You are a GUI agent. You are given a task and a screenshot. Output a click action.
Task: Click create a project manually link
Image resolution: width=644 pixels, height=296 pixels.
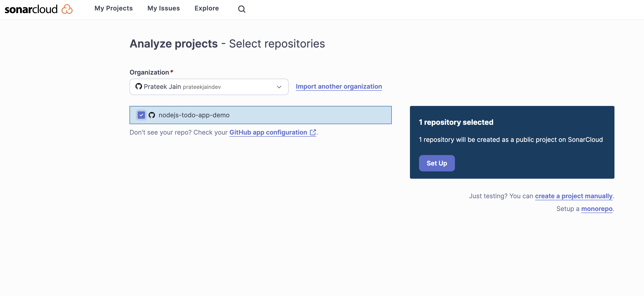pyautogui.click(x=574, y=196)
